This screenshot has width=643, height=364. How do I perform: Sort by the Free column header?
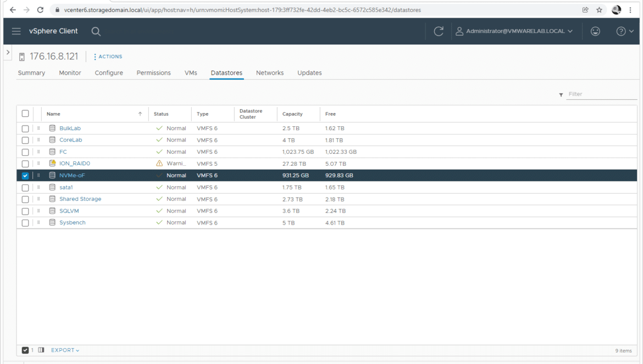click(x=330, y=114)
